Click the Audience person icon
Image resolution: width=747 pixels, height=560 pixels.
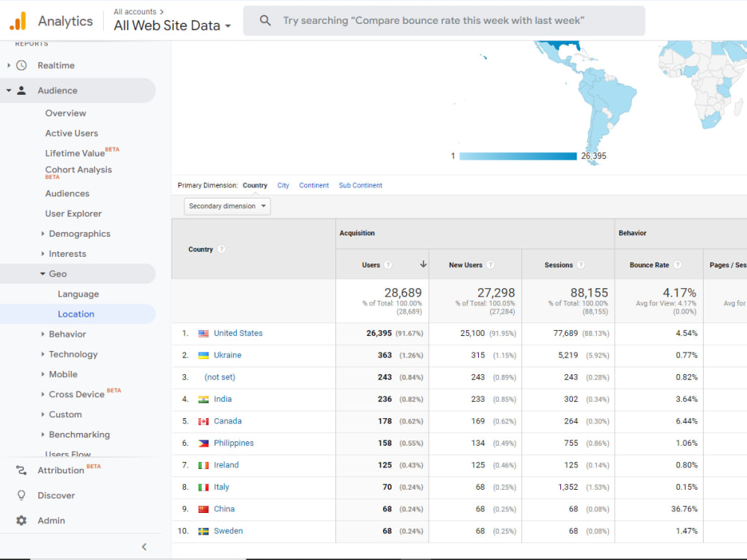[x=22, y=90]
